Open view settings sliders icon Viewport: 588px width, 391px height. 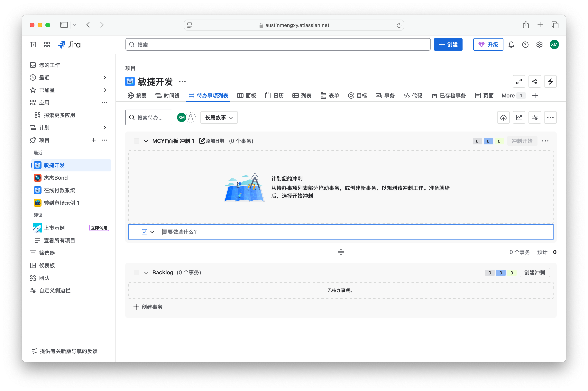click(x=534, y=117)
